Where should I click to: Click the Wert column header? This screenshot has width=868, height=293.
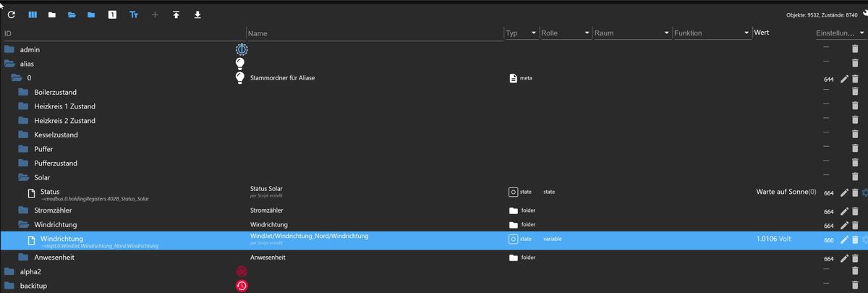761,33
